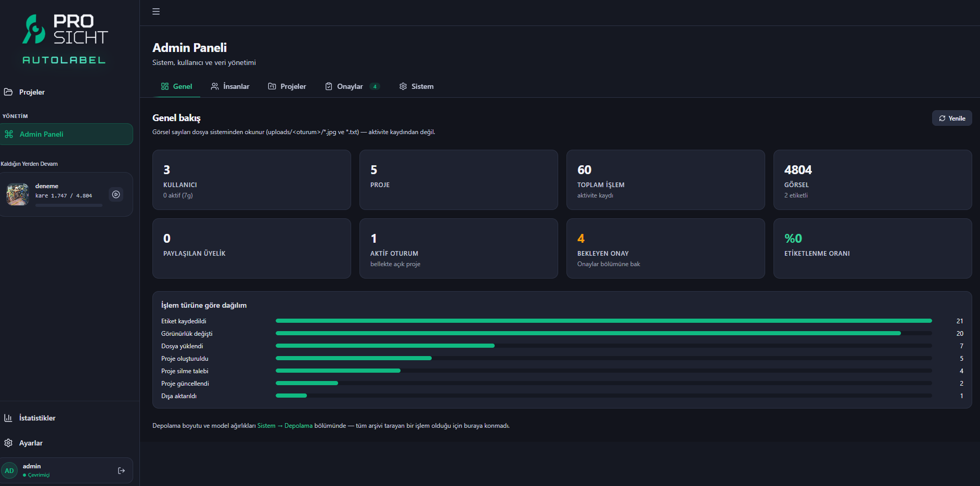The width and height of the screenshot is (980, 486).
Task: Click the logout icon beside admin
Action: click(x=121, y=470)
